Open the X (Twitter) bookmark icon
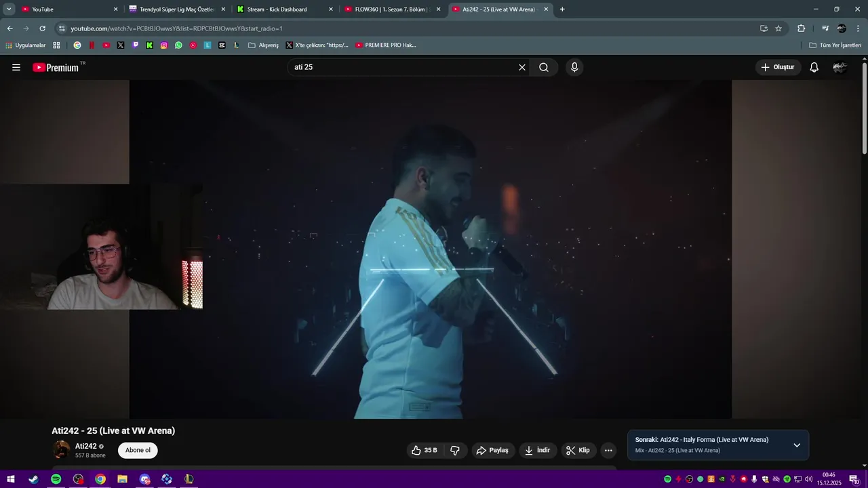868x488 pixels. pyautogui.click(x=121, y=45)
